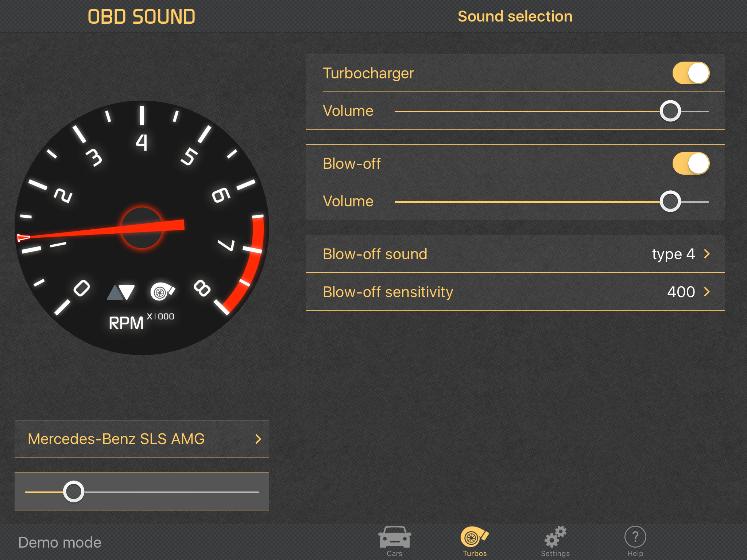
Task: Click the Turbos tab label
Action: tap(475, 553)
